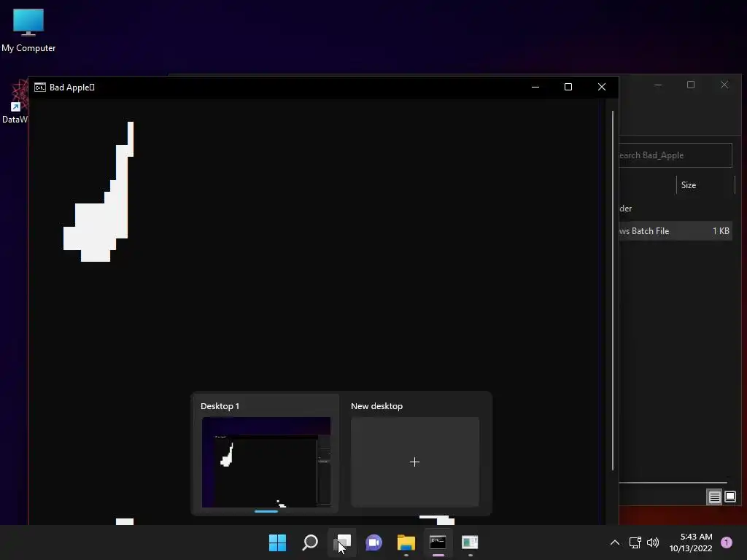
Task: Minimize the Bad Apple console window
Action: click(535, 87)
